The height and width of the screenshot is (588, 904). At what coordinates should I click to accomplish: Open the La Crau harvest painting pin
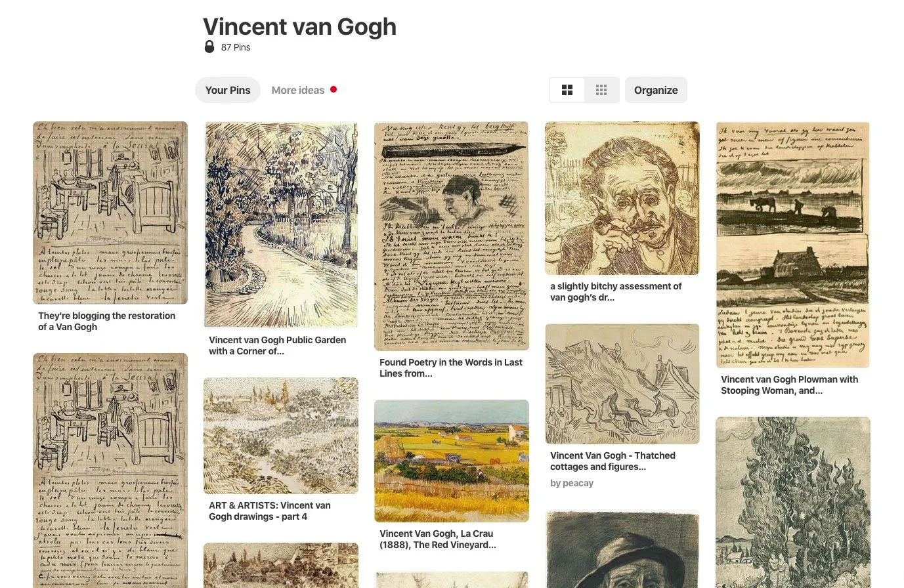click(x=452, y=461)
